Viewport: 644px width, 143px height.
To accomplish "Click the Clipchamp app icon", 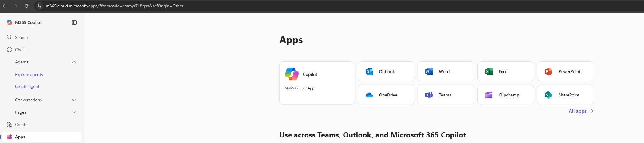I will pyautogui.click(x=489, y=95).
